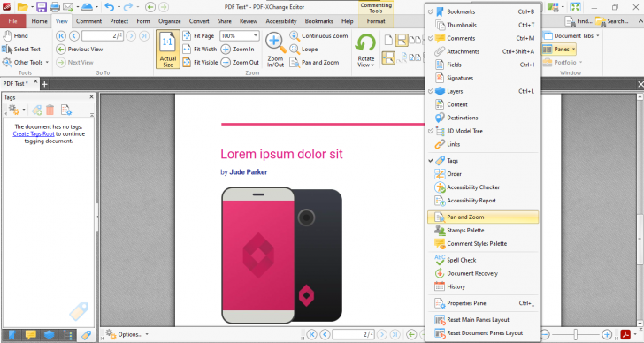Click the Save icon in quick toolbar
Screen dimensions: 644x343
coord(42,6)
